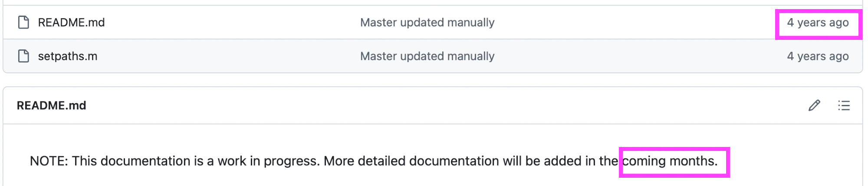The image size is (868, 186).
Task: Edit the README with the pencil icon
Action: click(x=814, y=105)
